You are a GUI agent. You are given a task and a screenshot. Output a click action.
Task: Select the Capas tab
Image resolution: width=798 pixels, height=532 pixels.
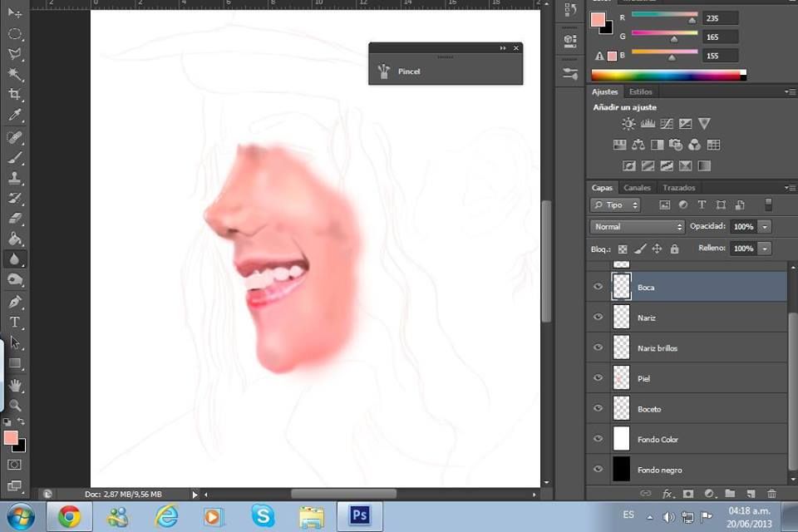pos(602,188)
